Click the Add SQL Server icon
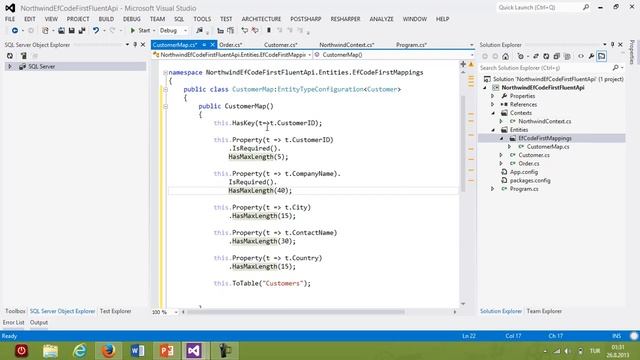Screen dimensions: 640x360 click(x=24, y=56)
